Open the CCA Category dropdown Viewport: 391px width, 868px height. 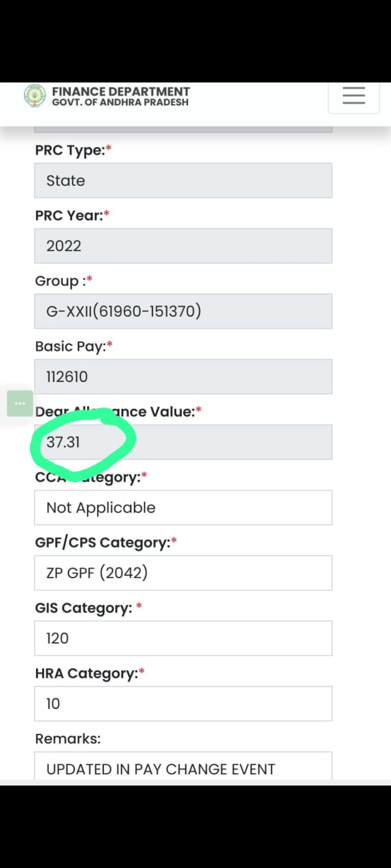point(183,507)
